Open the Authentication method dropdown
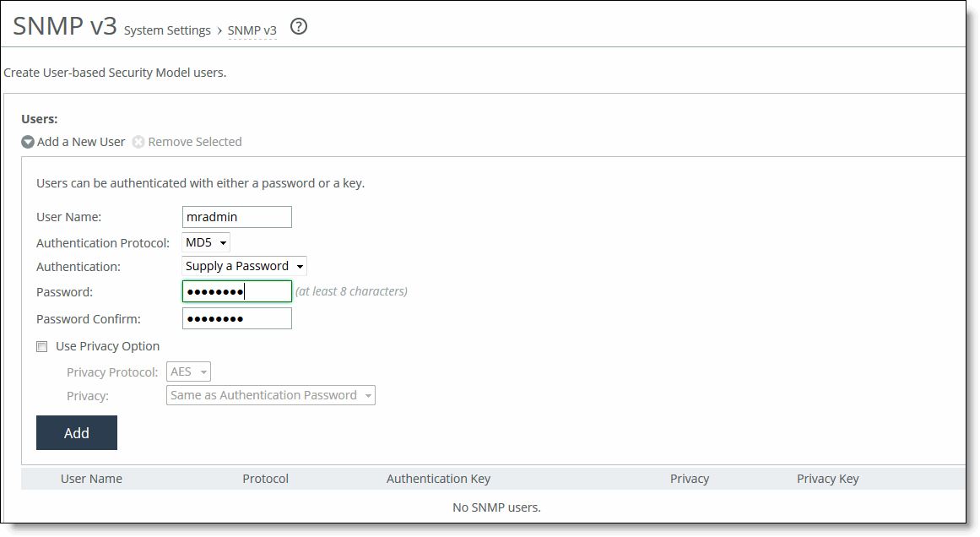980x537 pixels. 243,265
